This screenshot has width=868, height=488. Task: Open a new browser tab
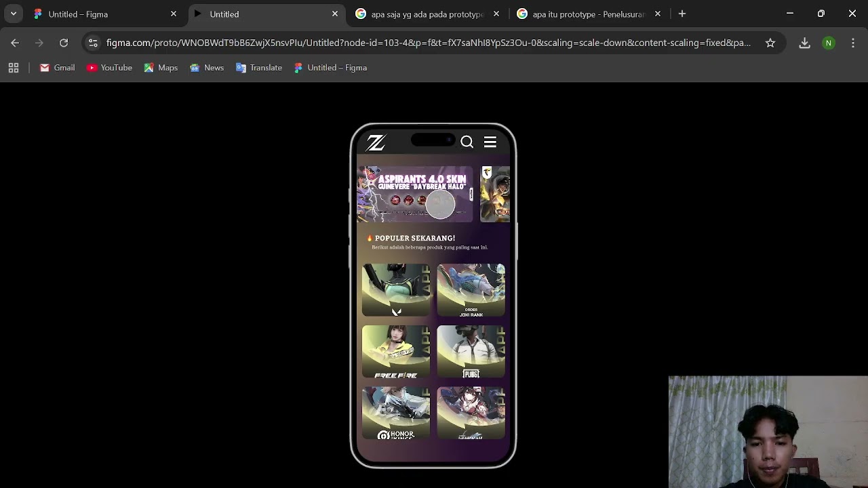click(x=682, y=14)
